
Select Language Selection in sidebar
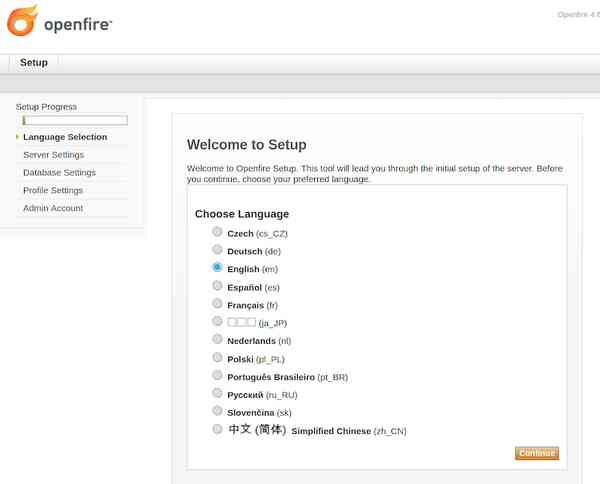coord(65,137)
